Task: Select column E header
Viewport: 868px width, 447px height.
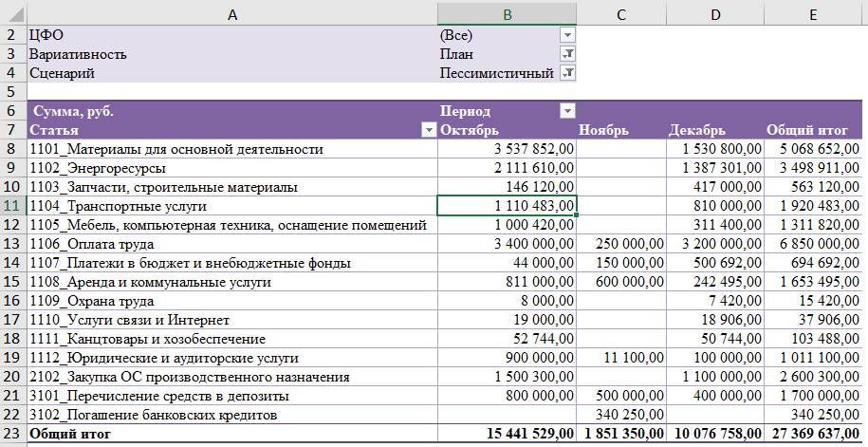Action: [813, 15]
